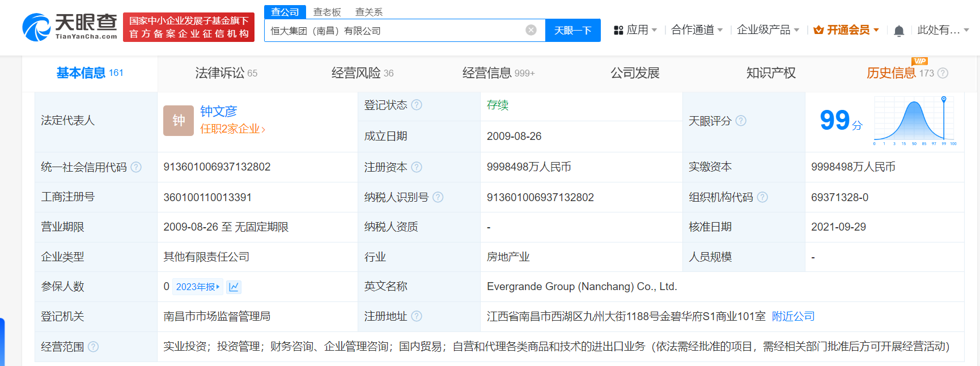Screen dimensions: 980x366
Task: Click the company name search field
Action: [x=394, y=31]
